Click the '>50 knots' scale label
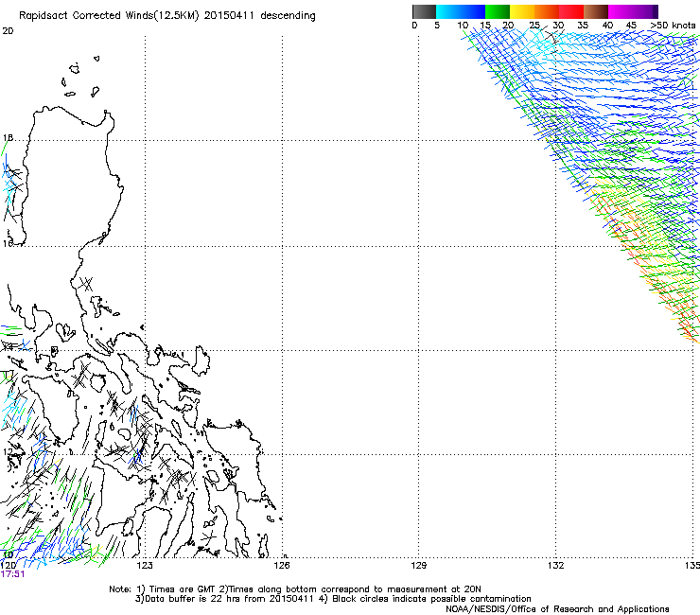Screen dimensions: 700x615 coord(673,26)
